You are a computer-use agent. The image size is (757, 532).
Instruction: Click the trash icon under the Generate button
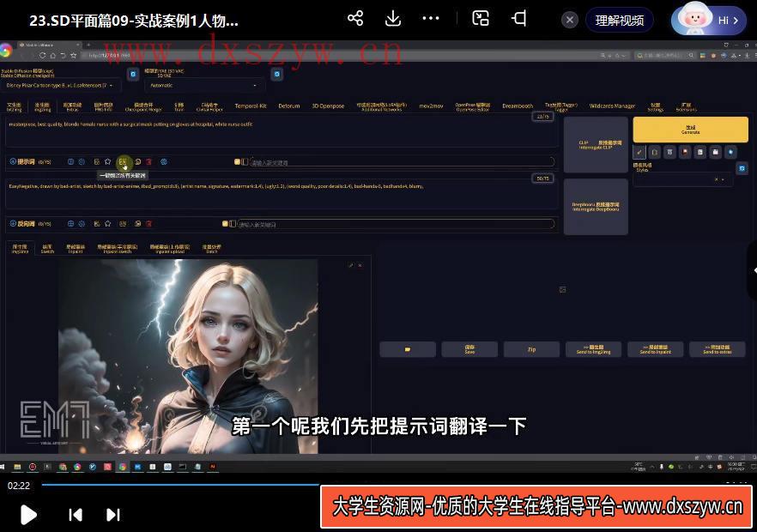click(669, 152)
